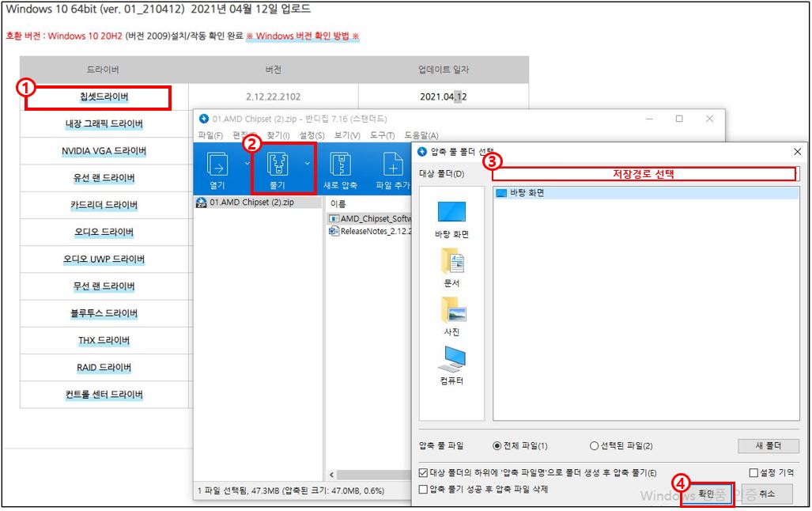
Task: Open the 파일(F) menu
Action: click(x=210, y=135)
